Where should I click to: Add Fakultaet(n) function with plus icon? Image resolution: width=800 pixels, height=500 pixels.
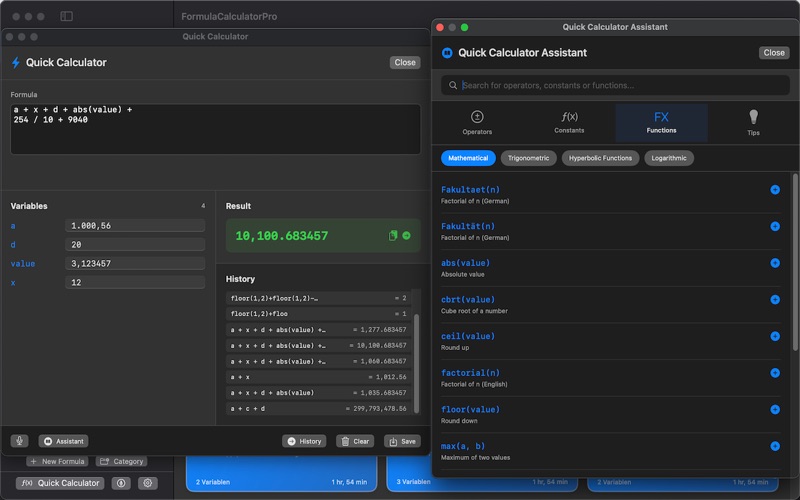pyautogui.click(x=774, y=190)
